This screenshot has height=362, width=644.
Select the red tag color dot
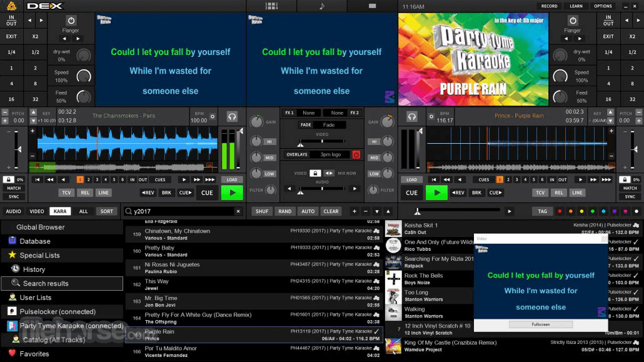(x=560, y=211)
